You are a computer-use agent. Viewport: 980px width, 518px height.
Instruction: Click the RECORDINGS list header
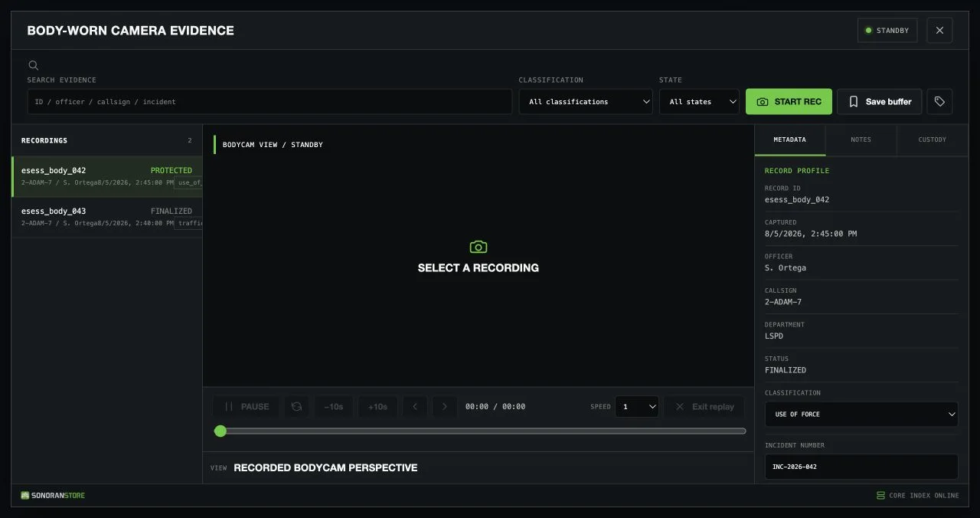44,141
